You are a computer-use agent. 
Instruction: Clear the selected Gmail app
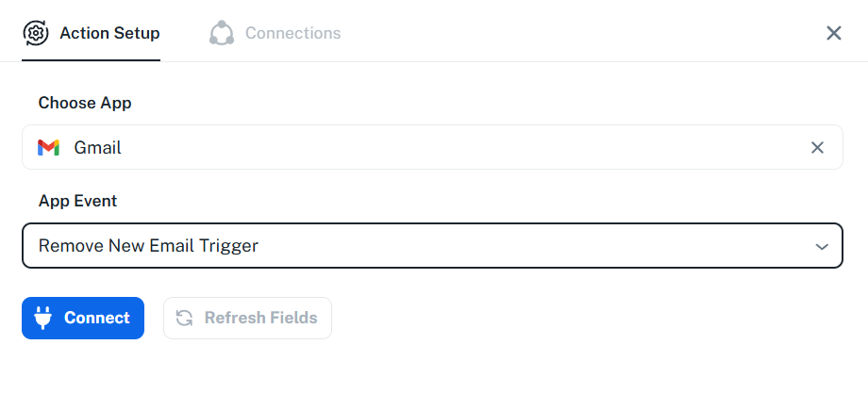tap(817, 148)
